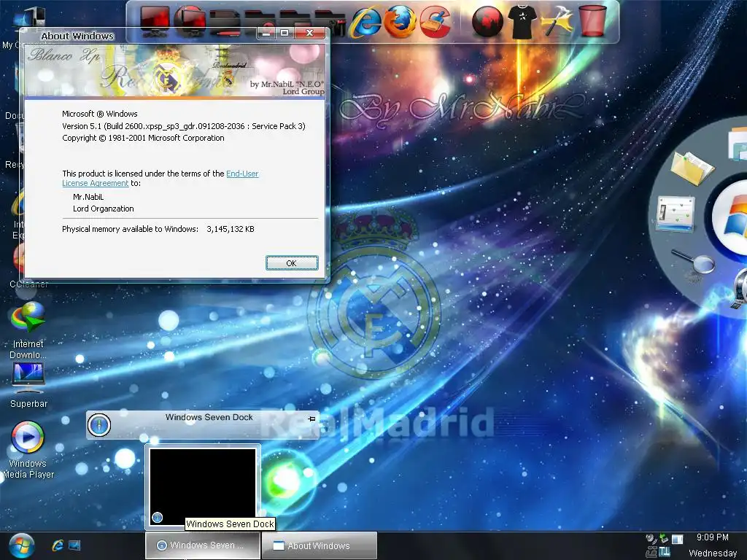Click the round red display icon in dock

pyautogui.click(x=190, y=21)
